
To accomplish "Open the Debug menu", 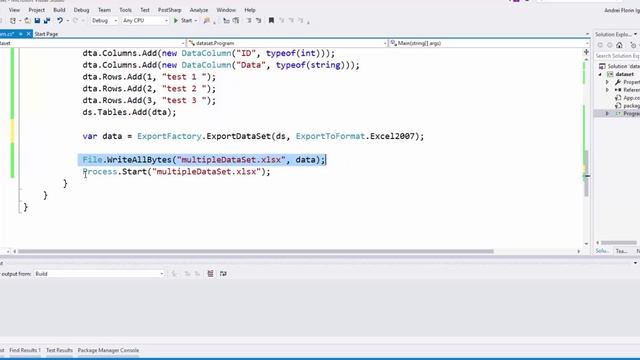I will 81,10.
